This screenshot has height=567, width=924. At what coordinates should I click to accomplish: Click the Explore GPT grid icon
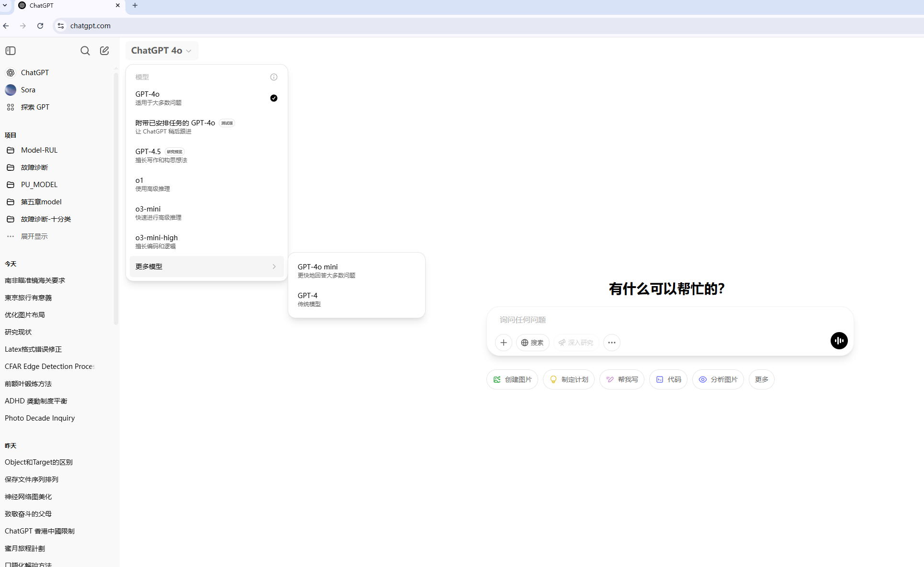[11, 107]
